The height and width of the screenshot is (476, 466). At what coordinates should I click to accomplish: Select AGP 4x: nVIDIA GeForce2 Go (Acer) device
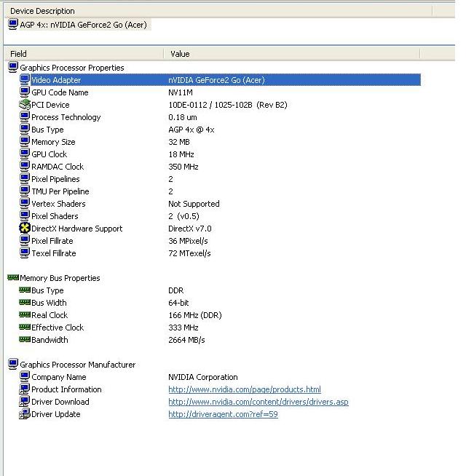click(83, 25)
